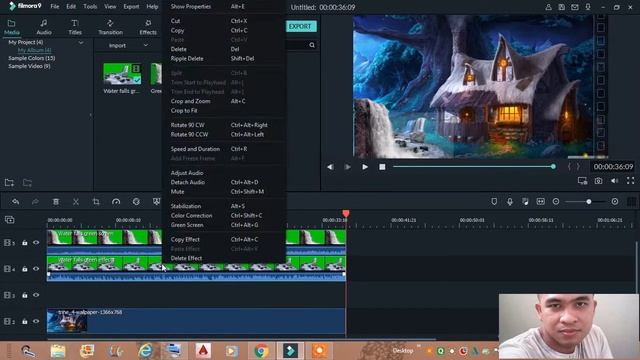Click the timeline zoom in plus icon
This screenshot has height=360, width=640.
pyautogui.click(x=615, y=202)
